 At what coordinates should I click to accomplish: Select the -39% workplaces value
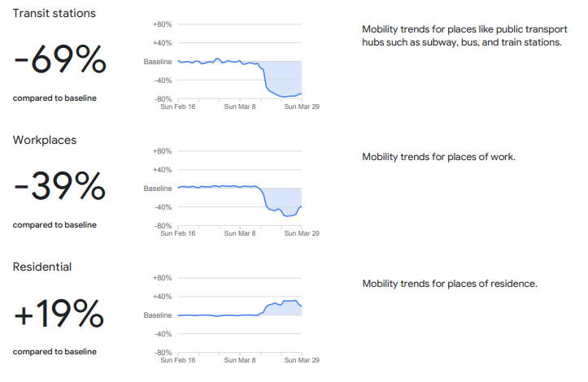click(59, 189)
